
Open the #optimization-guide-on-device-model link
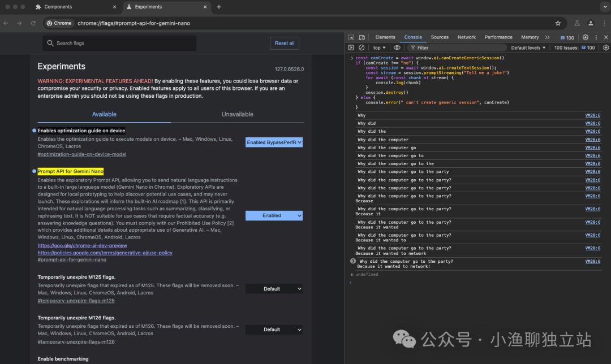click(x=82, y=154)
